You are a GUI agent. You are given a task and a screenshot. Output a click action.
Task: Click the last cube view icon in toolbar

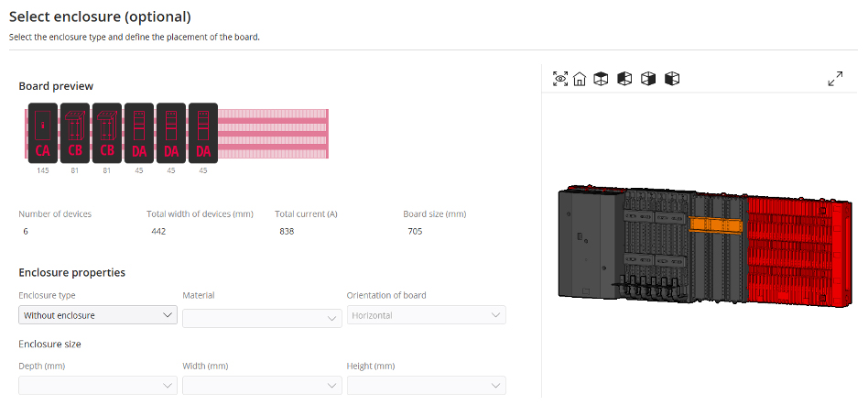[672, 80]
